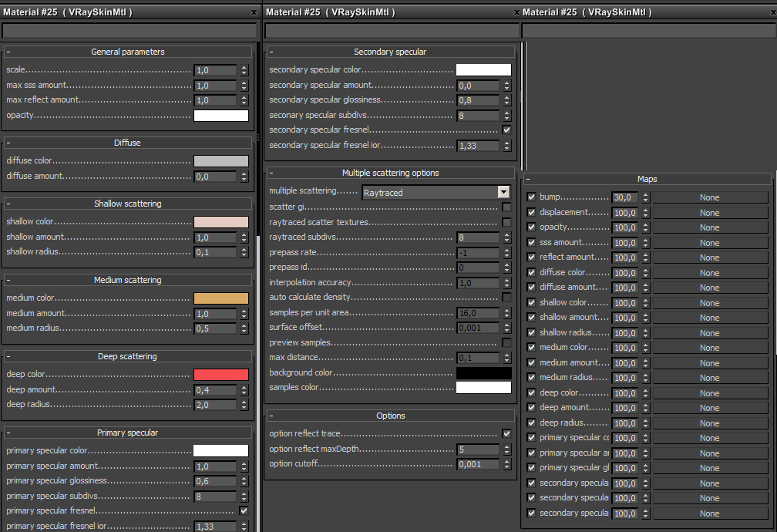Click the bump map None button
Screen dimensions: 777x532
click(710, 197)
